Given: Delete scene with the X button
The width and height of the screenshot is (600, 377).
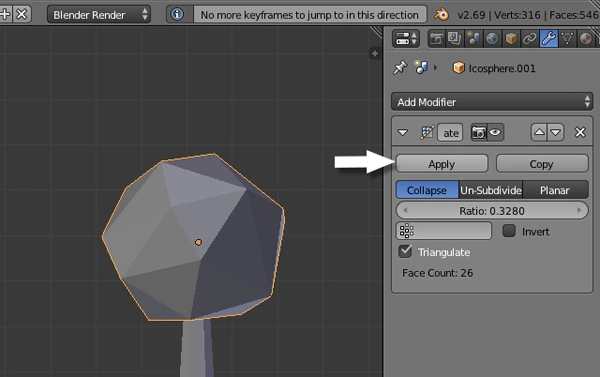Looking at the screenshot, I should tap(22, 15).
